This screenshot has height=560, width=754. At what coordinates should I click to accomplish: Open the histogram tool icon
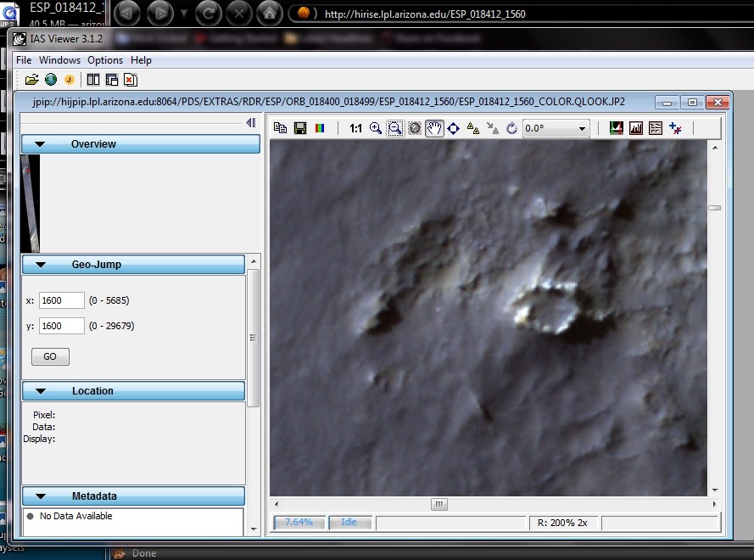(x=636, y=128)
